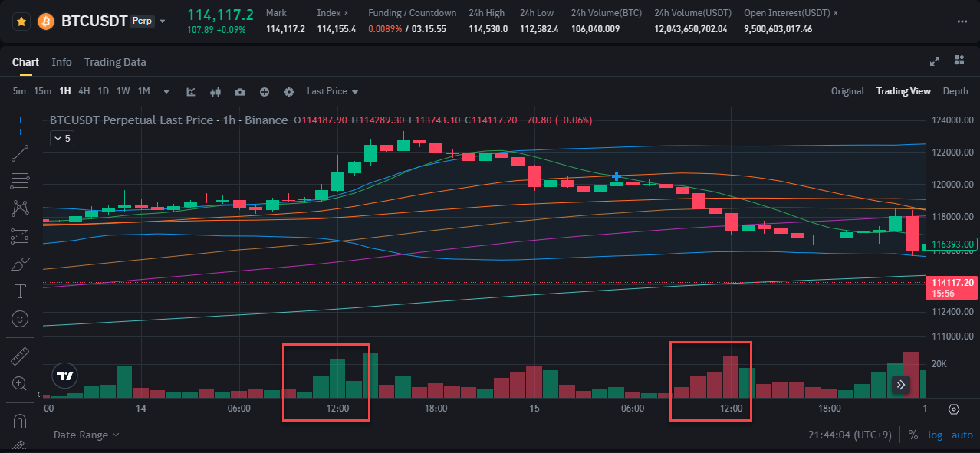Viewport: 980px width, 453px height.
Task: Open chart settings gear icon
Action: point(289,92)
